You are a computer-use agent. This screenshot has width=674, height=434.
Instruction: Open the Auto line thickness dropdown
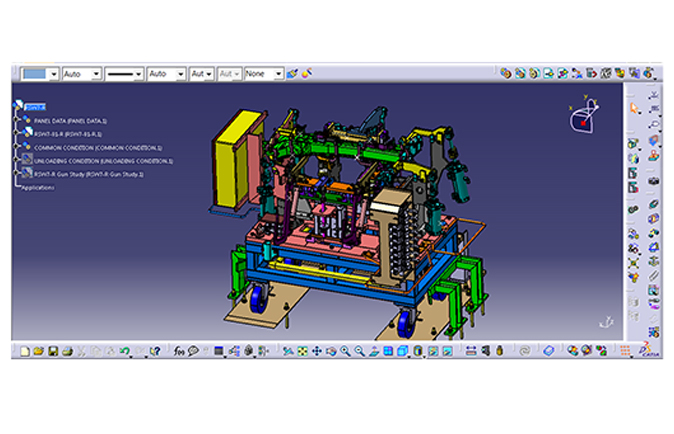click(x=181, y=74)
